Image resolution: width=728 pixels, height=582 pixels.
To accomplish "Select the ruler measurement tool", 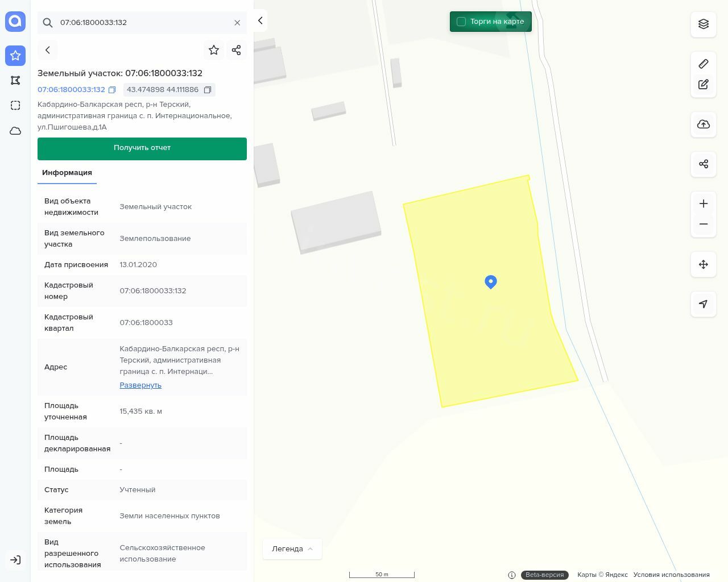I will click(x=704, y=64).
